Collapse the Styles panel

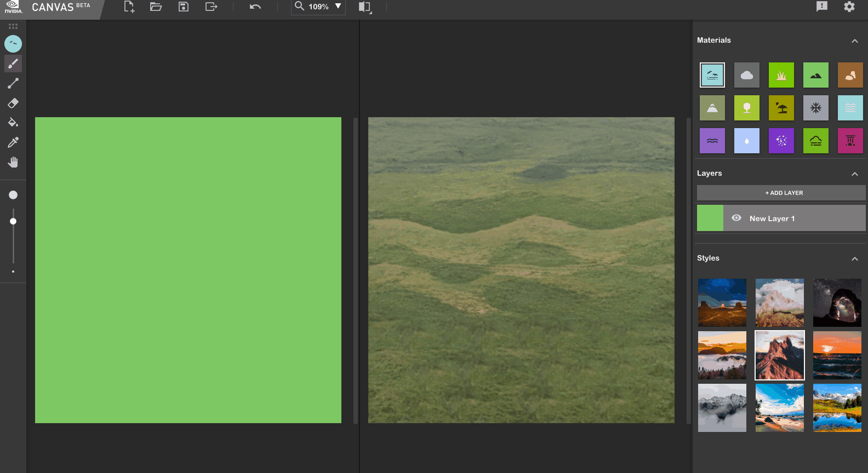point(854,259)
